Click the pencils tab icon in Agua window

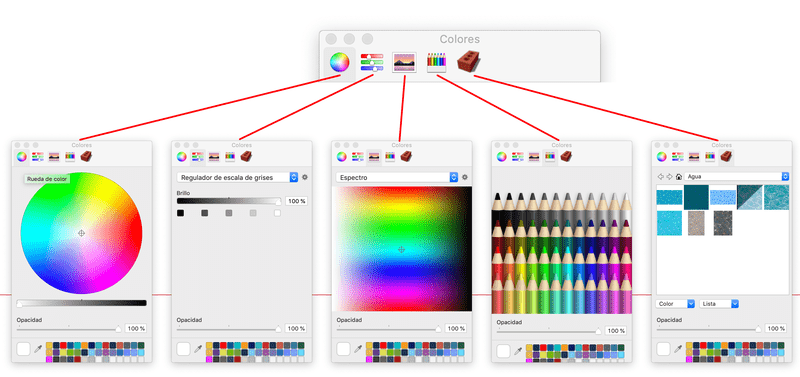point(710,157)
